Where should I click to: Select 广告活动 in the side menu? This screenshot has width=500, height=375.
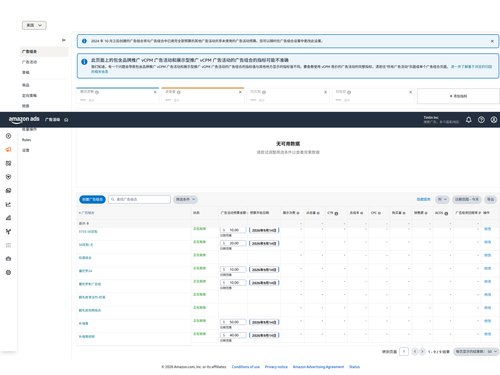(30, 62)
